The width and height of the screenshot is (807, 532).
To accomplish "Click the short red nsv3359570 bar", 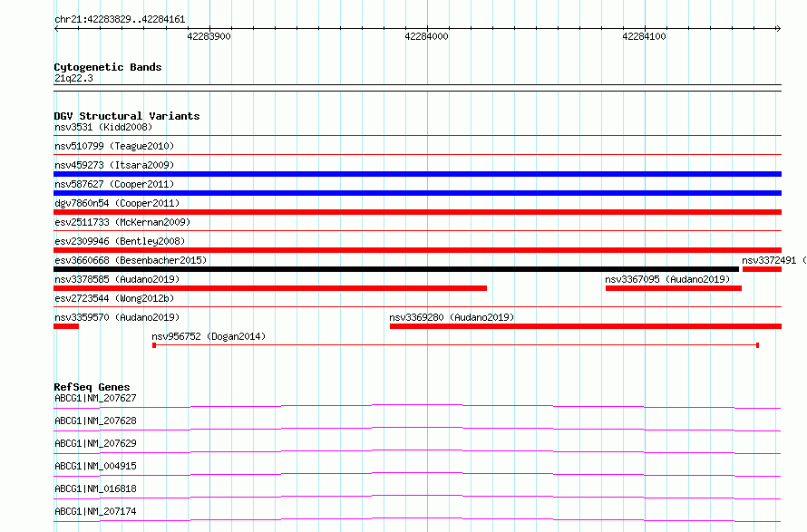I will 66,326.
